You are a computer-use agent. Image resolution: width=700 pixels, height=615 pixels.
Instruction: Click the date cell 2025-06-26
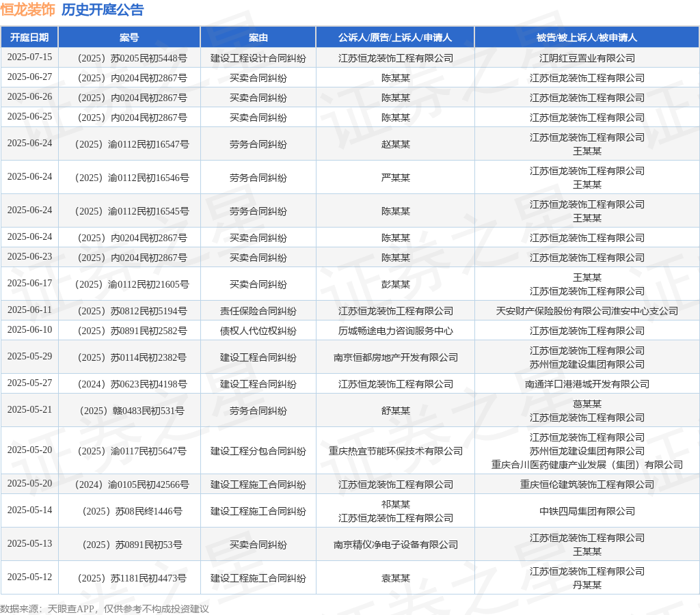29,97
